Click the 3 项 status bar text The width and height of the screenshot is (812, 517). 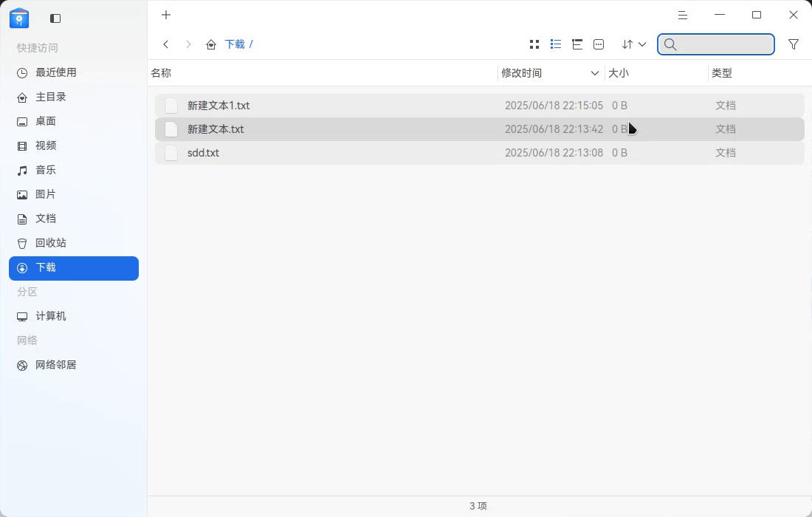478,506
